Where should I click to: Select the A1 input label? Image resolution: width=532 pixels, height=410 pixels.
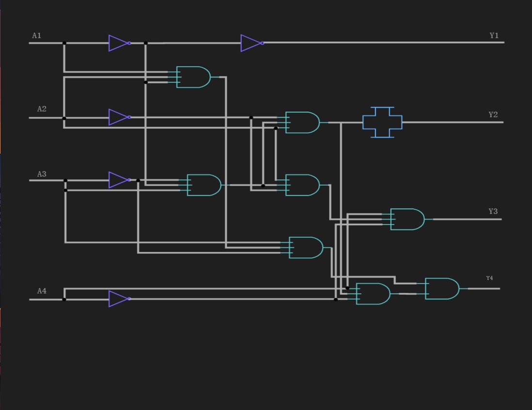(38, 35)
